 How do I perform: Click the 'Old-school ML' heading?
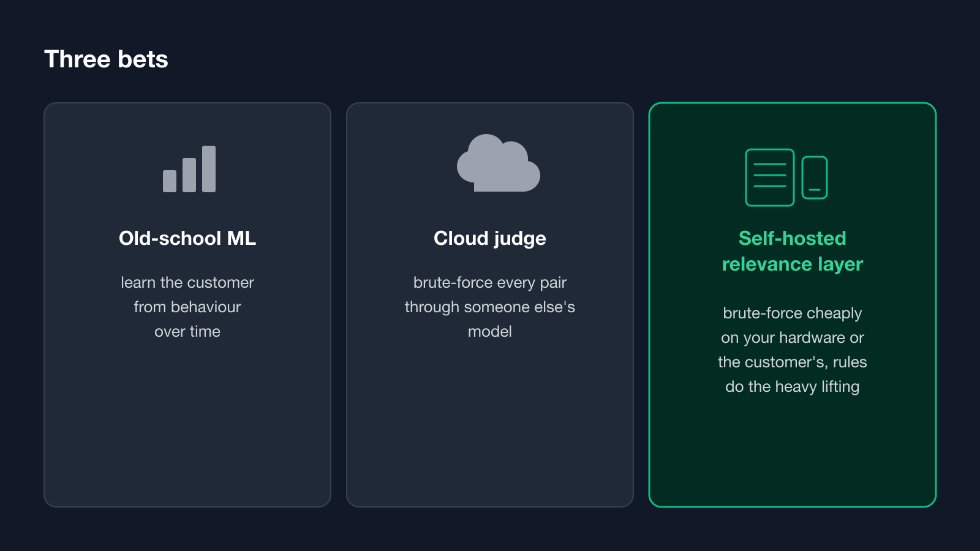(187, 238)
